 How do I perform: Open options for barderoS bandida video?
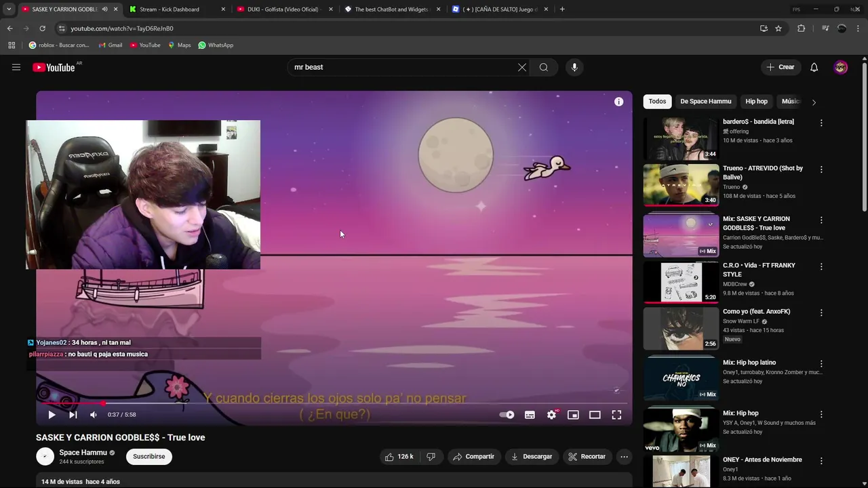821,123
